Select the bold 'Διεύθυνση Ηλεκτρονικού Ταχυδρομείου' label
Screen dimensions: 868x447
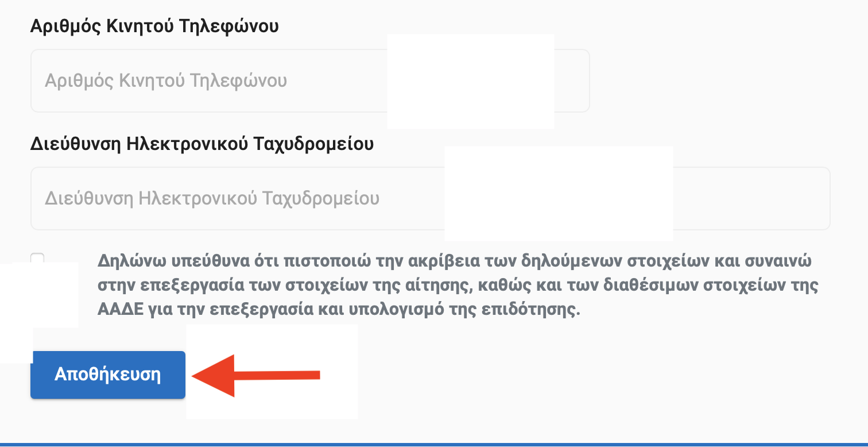[202, 144]
